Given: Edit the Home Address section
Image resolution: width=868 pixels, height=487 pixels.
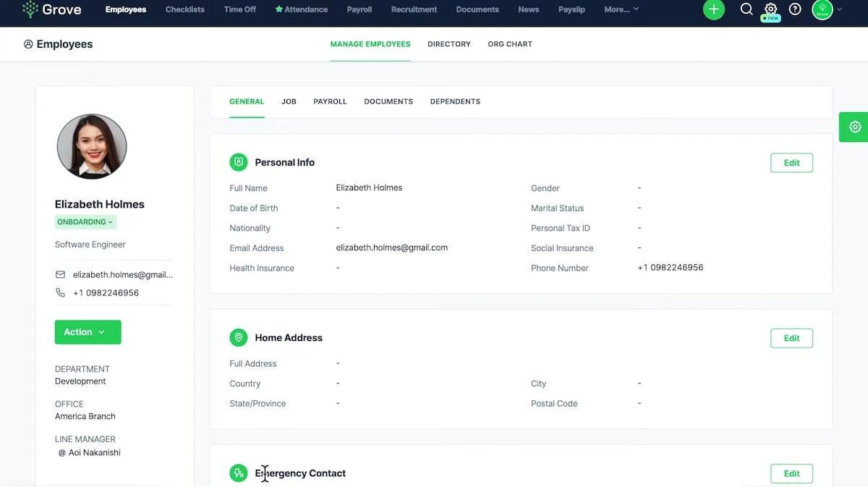Looking at the screenshot, I should point(791,338).
